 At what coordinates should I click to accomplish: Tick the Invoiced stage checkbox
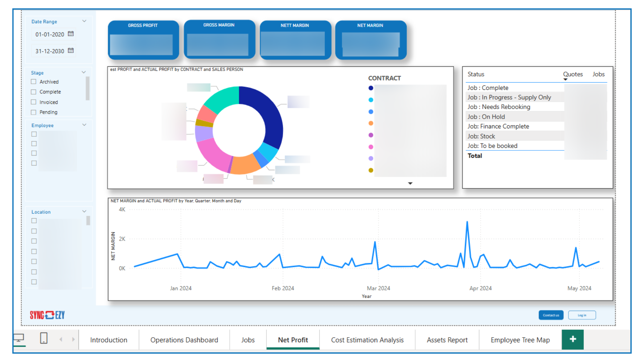34,102
